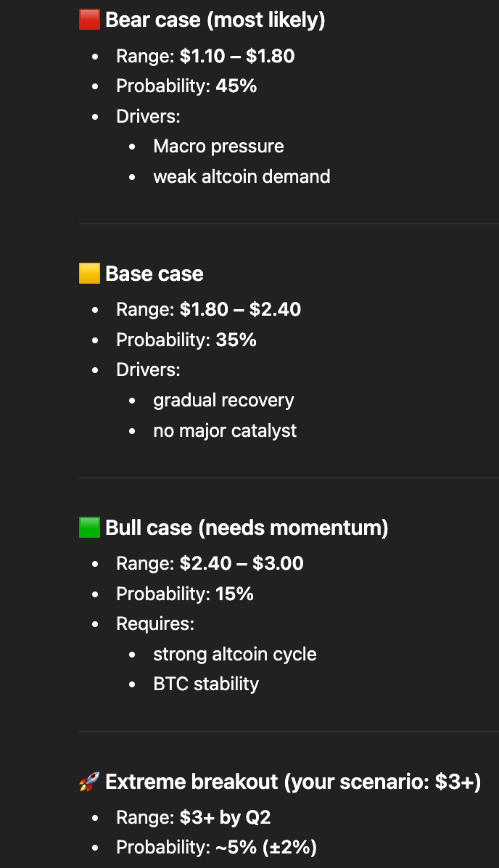Image resolution: width=499 pixels, height=868 pixels.
Task: Click the "BTC stability" bullet text
Action: (206, 684)
